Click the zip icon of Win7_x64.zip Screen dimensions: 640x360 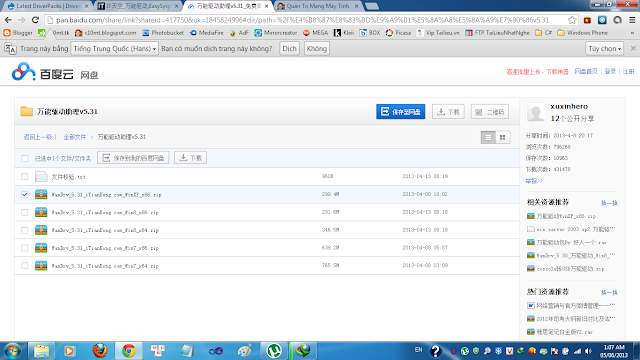(x=41, y=266)
